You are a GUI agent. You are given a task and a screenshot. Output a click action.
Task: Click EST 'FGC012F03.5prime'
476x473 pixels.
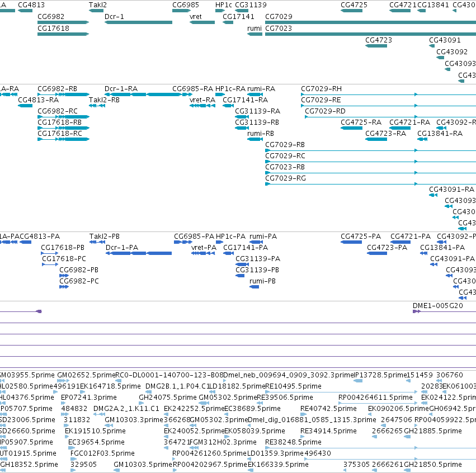tap(102, 453)
